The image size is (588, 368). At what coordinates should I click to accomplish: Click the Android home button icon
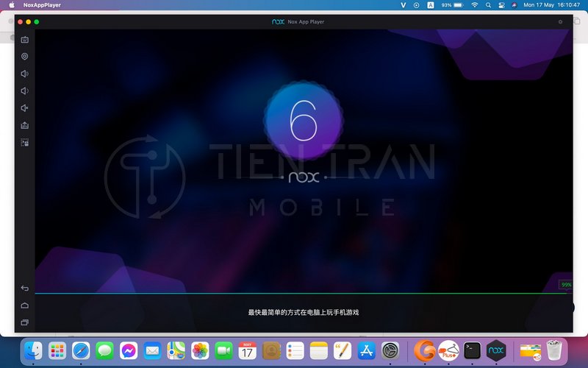click(25, 305)
